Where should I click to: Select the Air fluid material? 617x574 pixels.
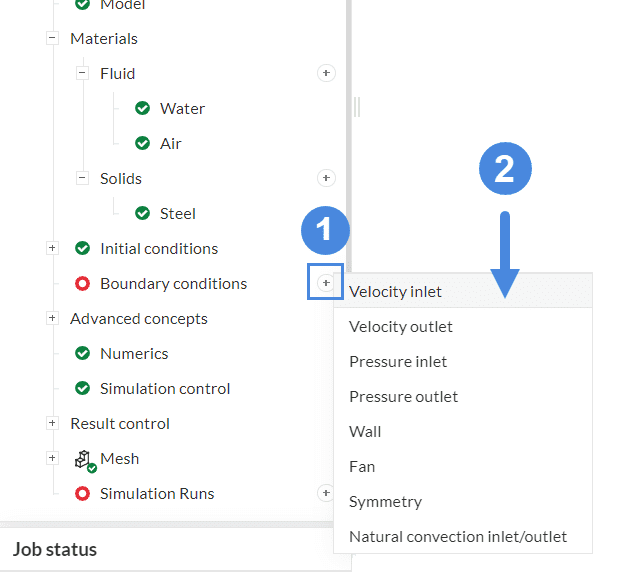[x=170, y=143]
